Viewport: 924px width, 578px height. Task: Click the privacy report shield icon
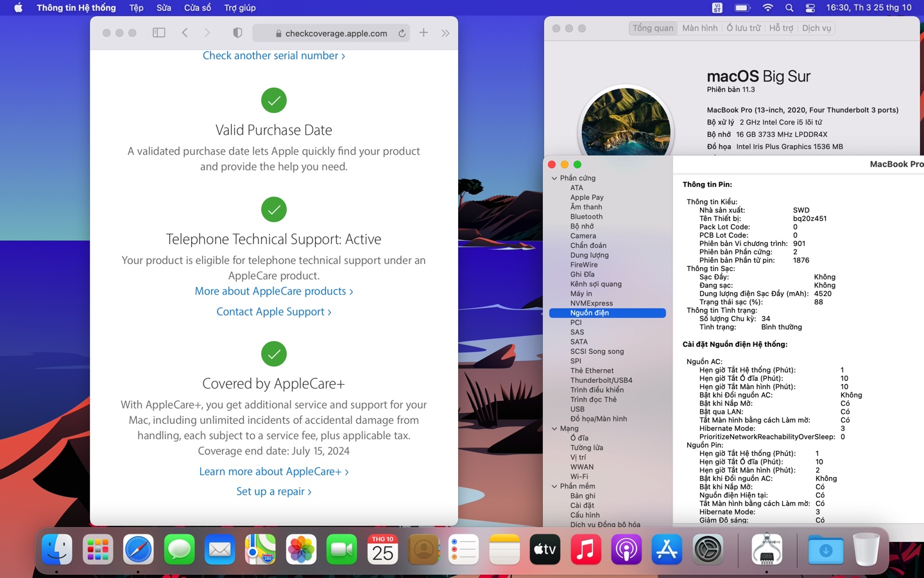tap(237, 33)
